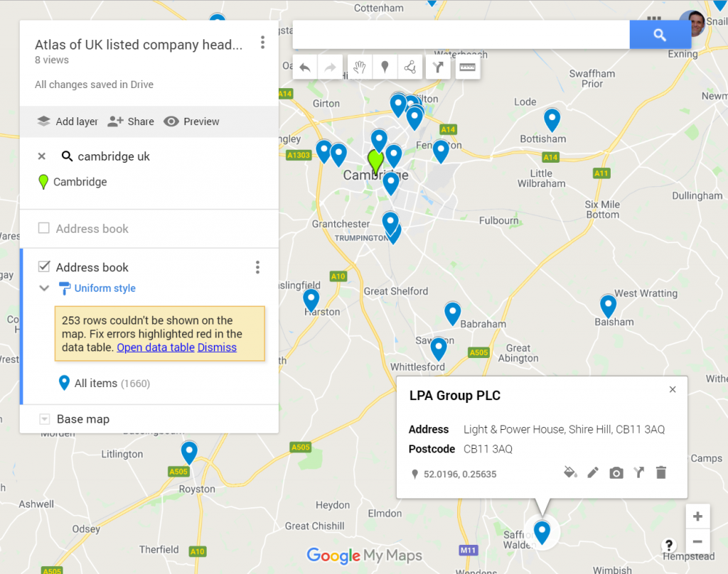The height and width of the screenshot is (574, 728).
Task: Select the hand pan tool
Action: (359, 67)
